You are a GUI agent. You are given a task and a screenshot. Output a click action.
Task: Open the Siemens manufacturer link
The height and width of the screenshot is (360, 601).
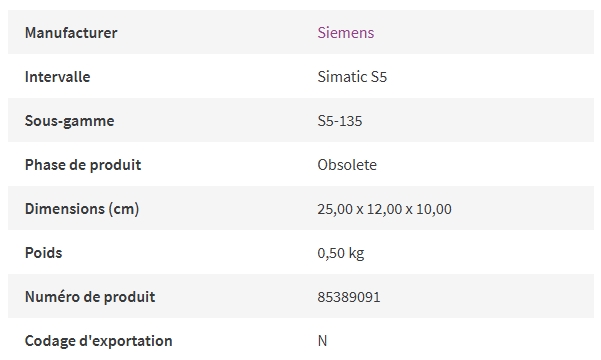pyautogui.click(x=346, y=33)
